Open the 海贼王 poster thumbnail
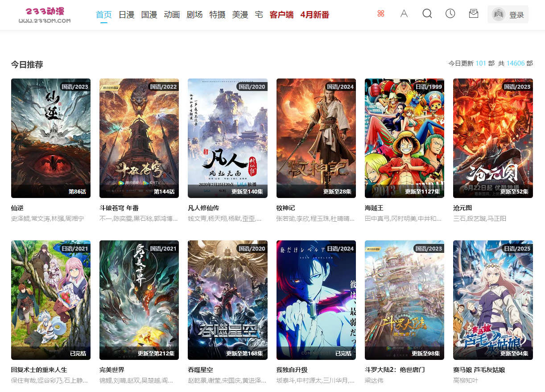Screen dimensions: 545x392 point(405,138)
